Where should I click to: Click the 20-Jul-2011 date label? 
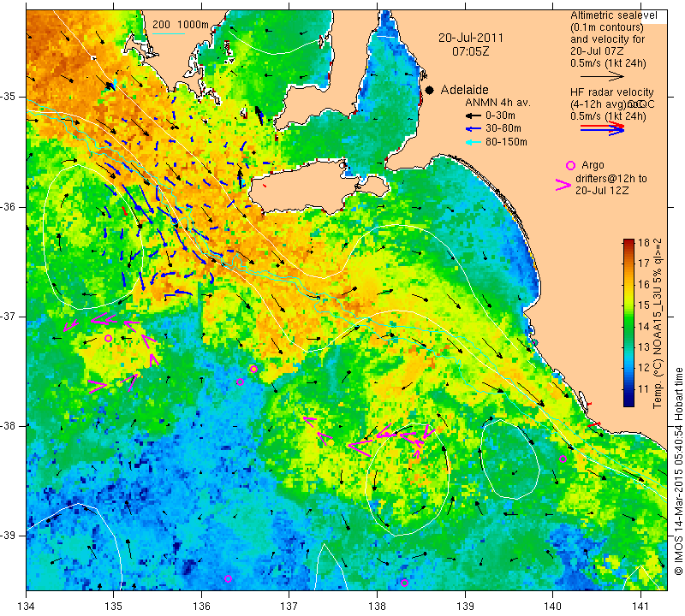tap(471, 38)
